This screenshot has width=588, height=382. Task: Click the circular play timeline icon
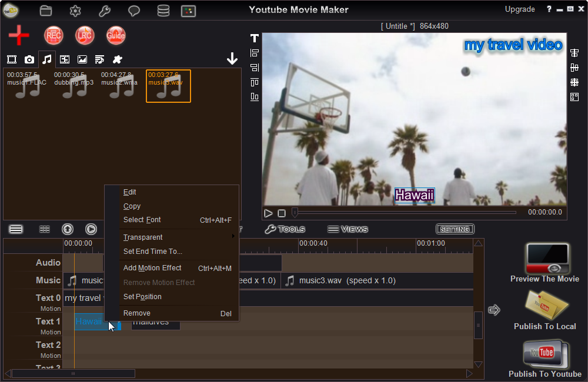[91, 229]
